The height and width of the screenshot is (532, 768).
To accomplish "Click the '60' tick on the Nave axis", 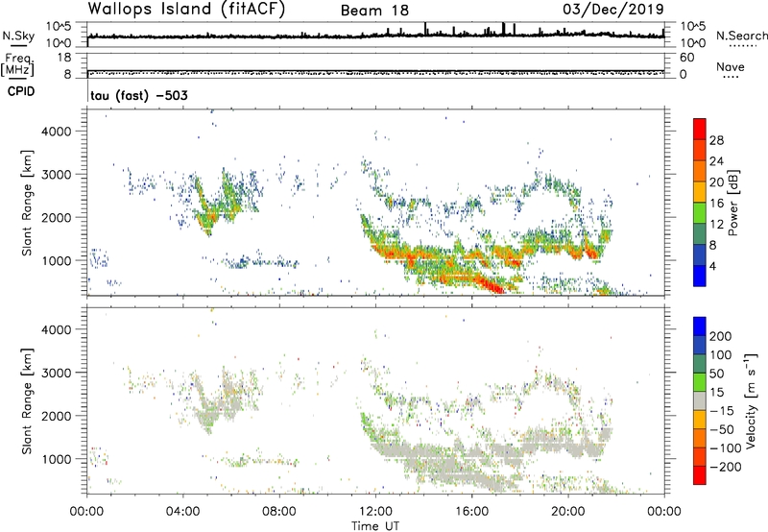I will point(687,58).
